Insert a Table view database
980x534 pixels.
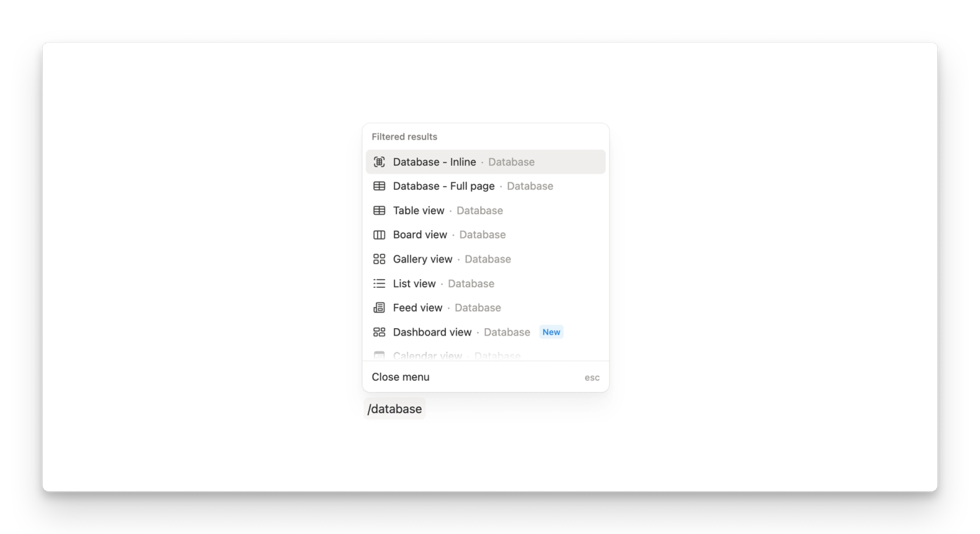coord(486,211)
